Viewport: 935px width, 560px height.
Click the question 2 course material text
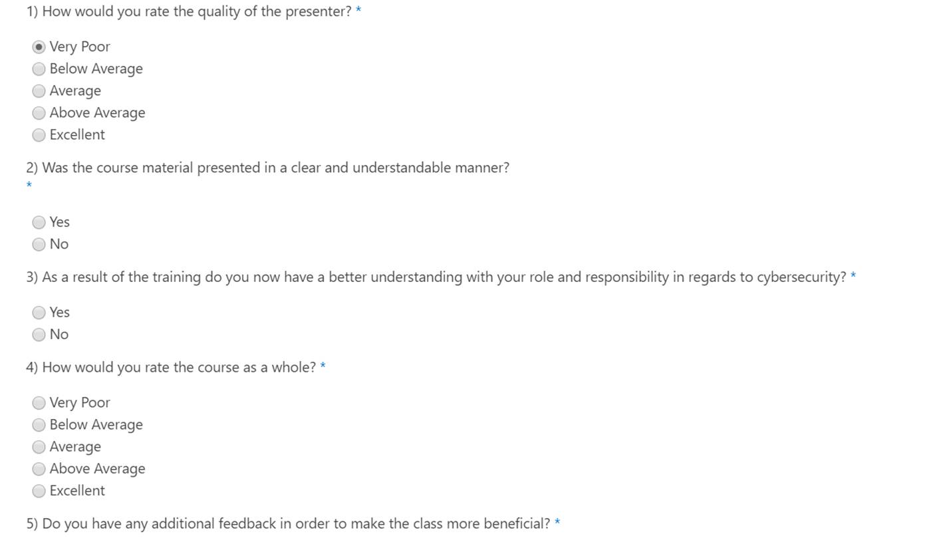267,168
